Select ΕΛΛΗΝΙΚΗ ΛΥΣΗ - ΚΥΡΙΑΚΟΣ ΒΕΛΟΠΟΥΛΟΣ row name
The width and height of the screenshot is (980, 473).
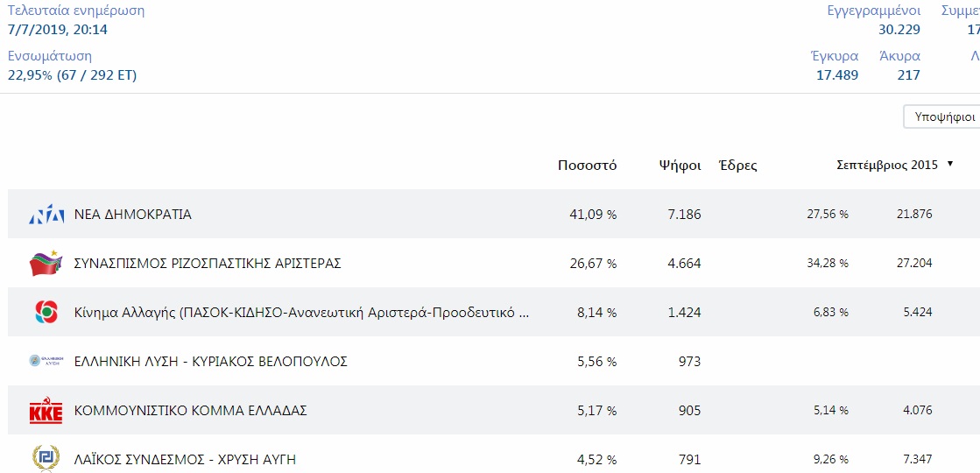210,361
